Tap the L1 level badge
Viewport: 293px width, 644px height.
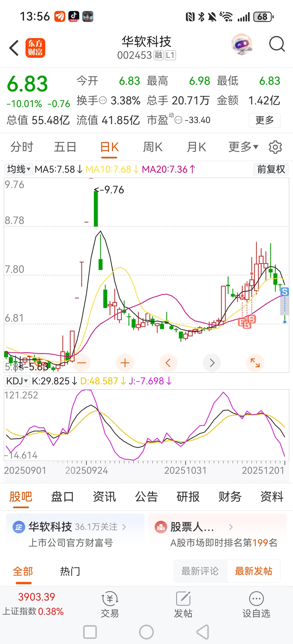[170, 55]
